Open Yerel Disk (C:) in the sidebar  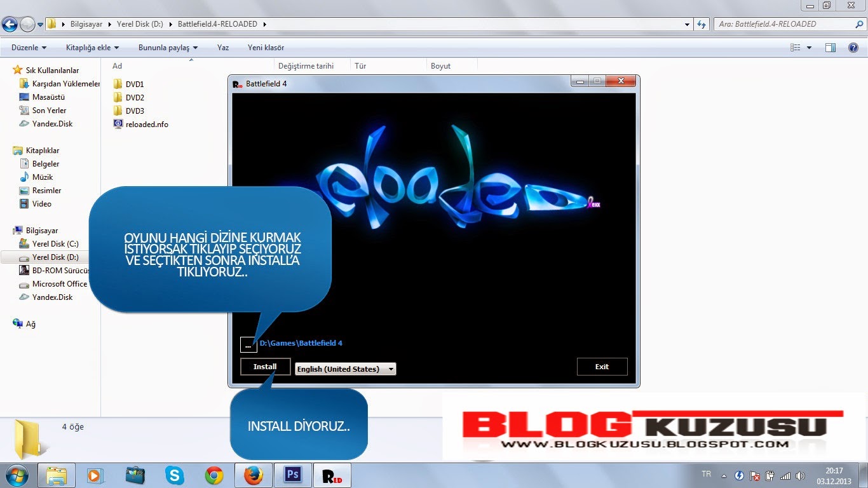[49, 244]
